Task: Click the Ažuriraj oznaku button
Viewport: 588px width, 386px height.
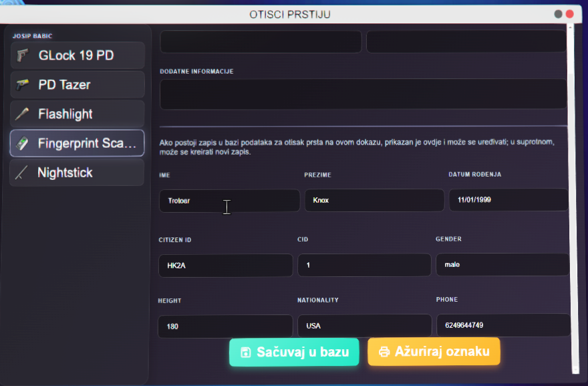Action: [434, 351]
